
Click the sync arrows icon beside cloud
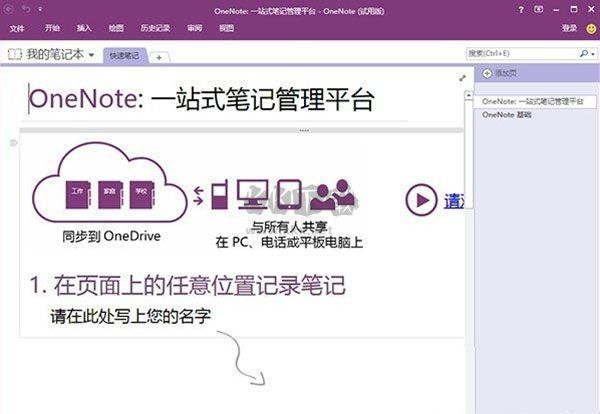(x=198, y=195)
